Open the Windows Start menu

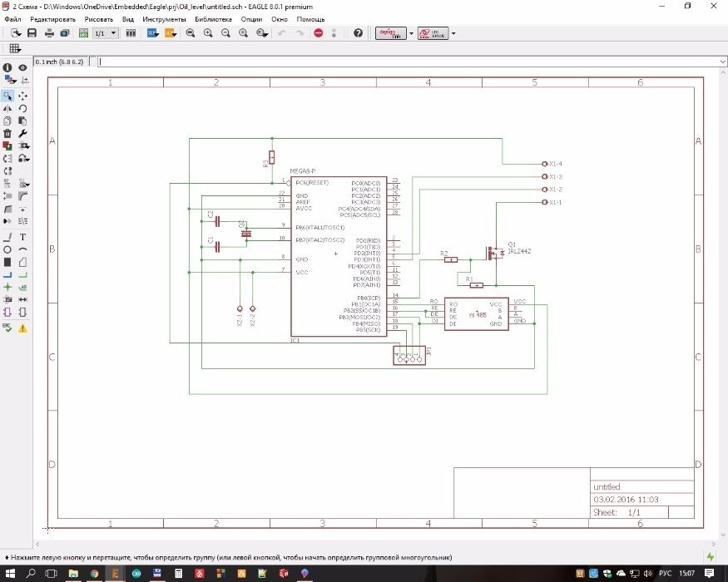point(9,573)
